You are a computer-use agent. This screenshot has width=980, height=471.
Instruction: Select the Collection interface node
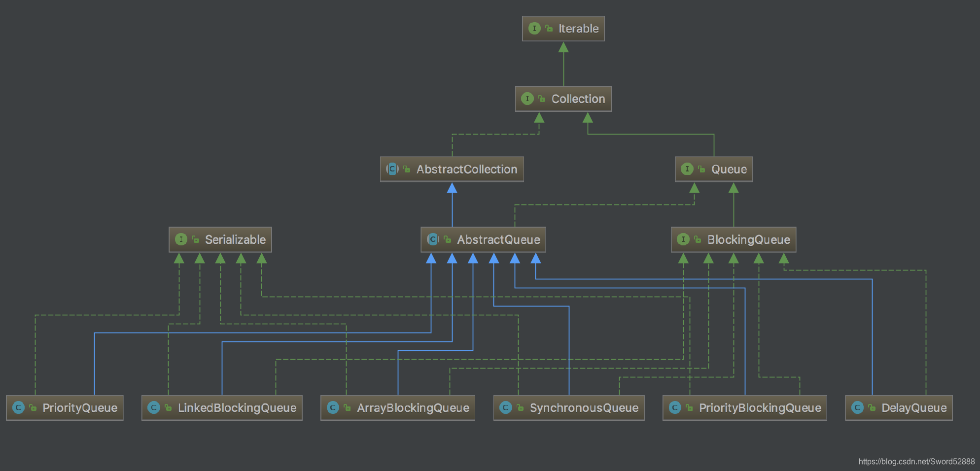(563, 99)
